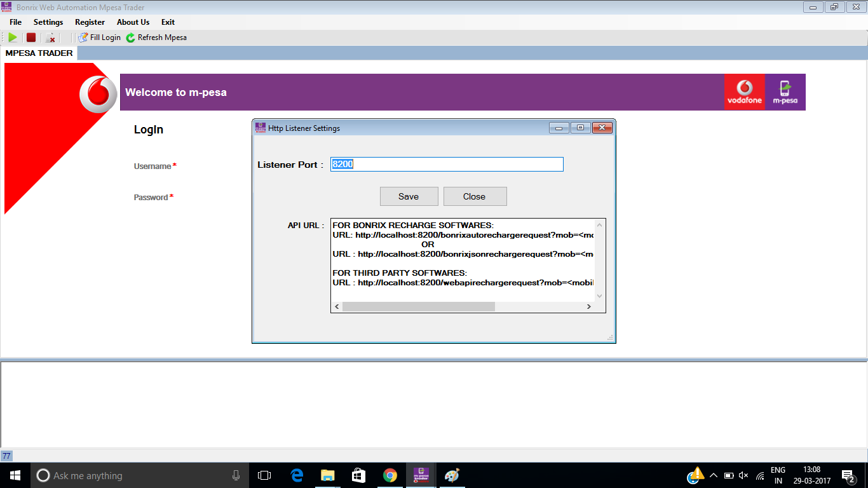Open the Paint taskbar icon
Screen dimensions: 868x488
452,475
